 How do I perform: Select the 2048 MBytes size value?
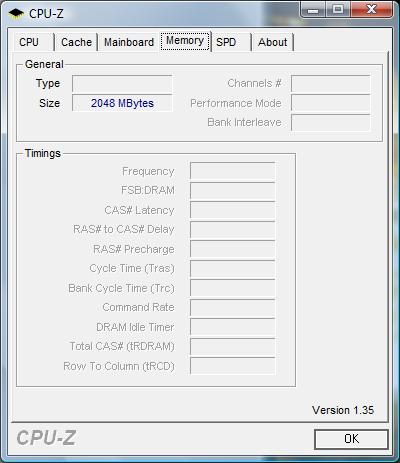click(x=122, y=103)
